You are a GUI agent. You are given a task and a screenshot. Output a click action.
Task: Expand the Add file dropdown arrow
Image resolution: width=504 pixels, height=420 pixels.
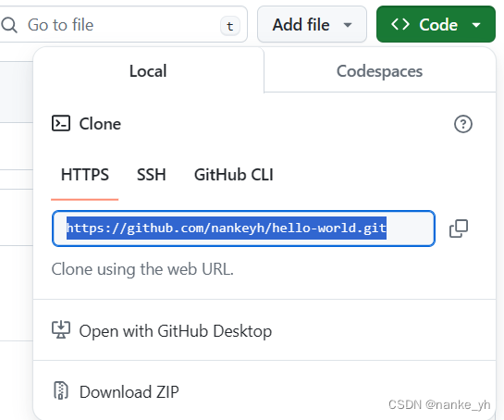click(x=348, y=25)
